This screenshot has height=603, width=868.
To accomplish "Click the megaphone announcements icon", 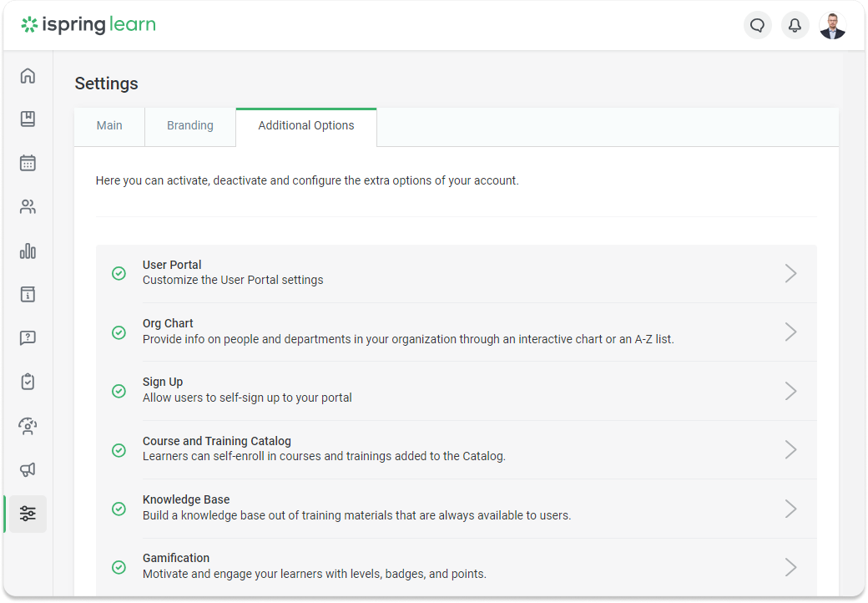I will pos(28,469).
